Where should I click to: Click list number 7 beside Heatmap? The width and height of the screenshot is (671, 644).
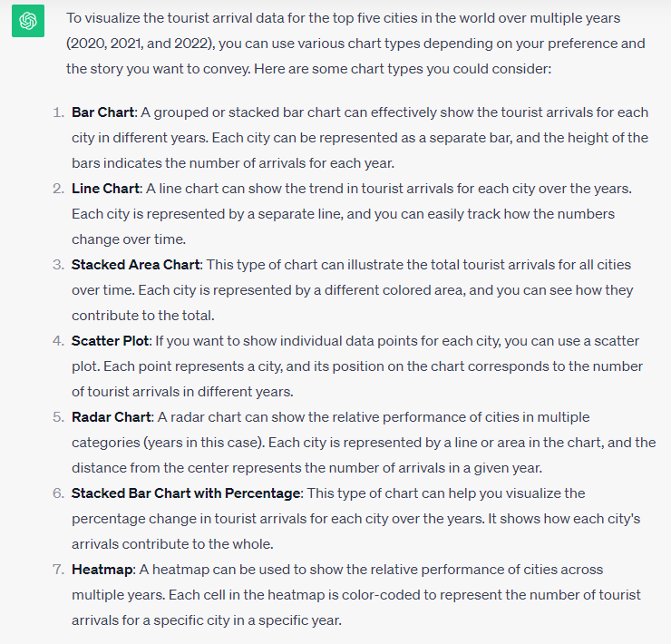57,570
